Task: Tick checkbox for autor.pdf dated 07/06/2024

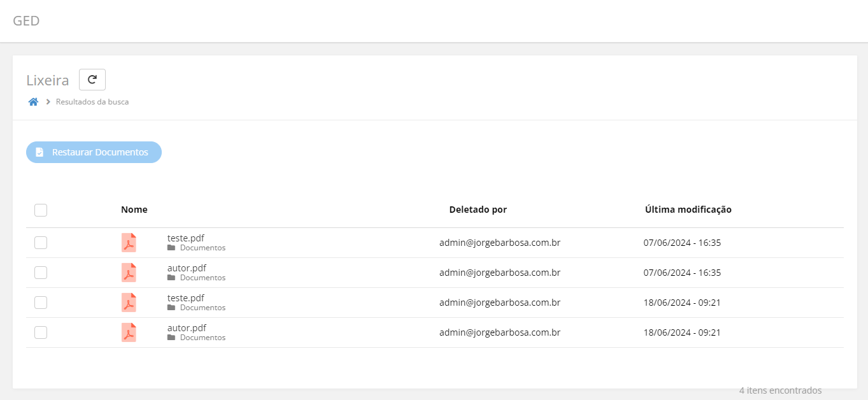Action: (41, 273)
